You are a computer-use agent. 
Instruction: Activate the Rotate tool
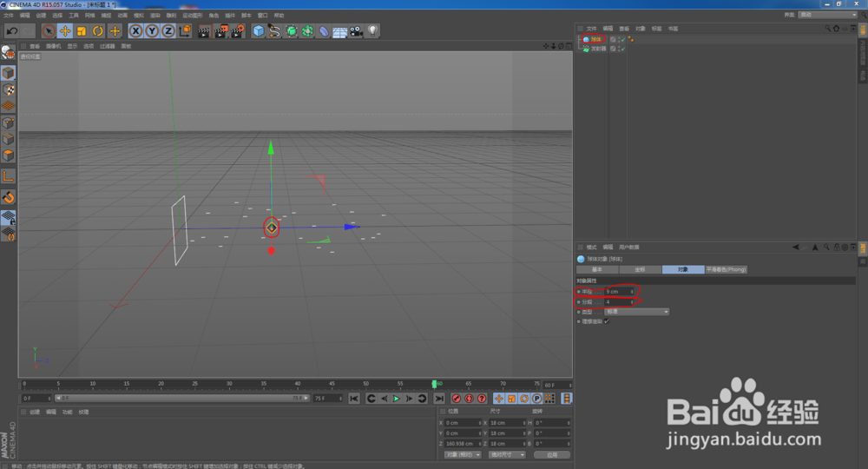pyautogui.click(x=98, y=31)
